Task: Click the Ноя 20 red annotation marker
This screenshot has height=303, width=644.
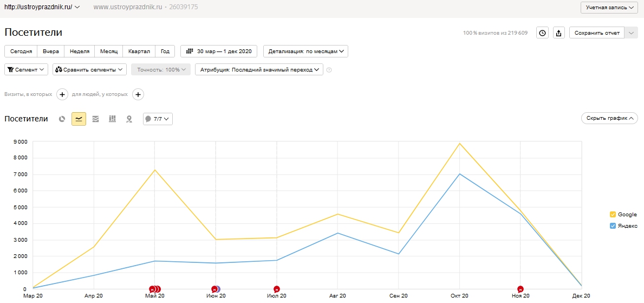Action: [521, 289]
